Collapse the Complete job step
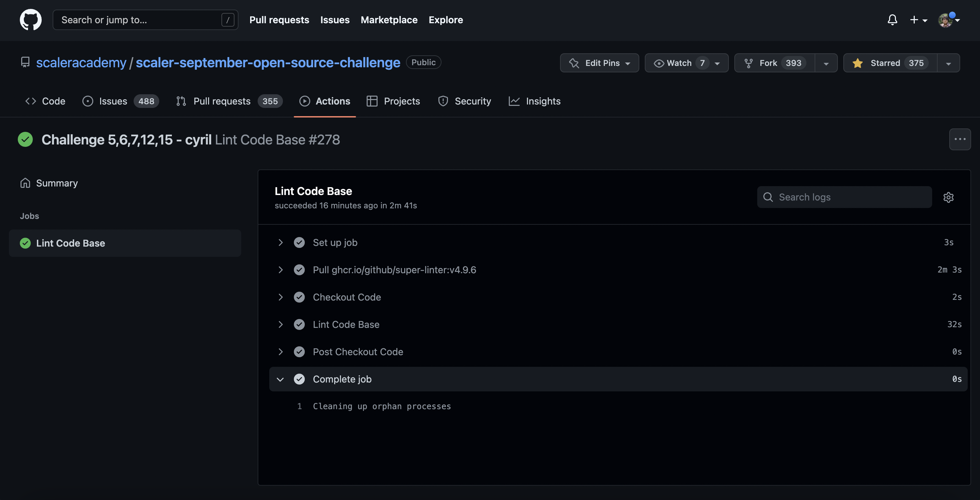The width and height of the screenshot is (980, 500). [281, 379]
